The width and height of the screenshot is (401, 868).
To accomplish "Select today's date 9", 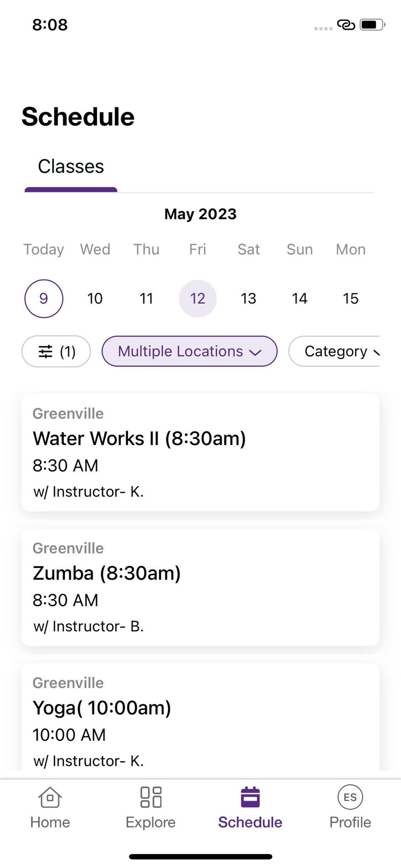I will tap(44, 299).
